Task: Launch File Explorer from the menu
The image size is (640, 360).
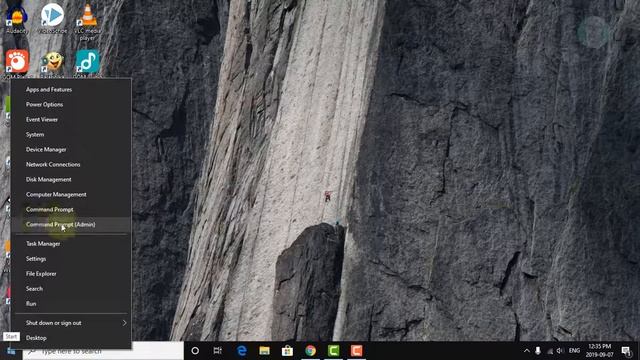Action: (x=71, y=274)
